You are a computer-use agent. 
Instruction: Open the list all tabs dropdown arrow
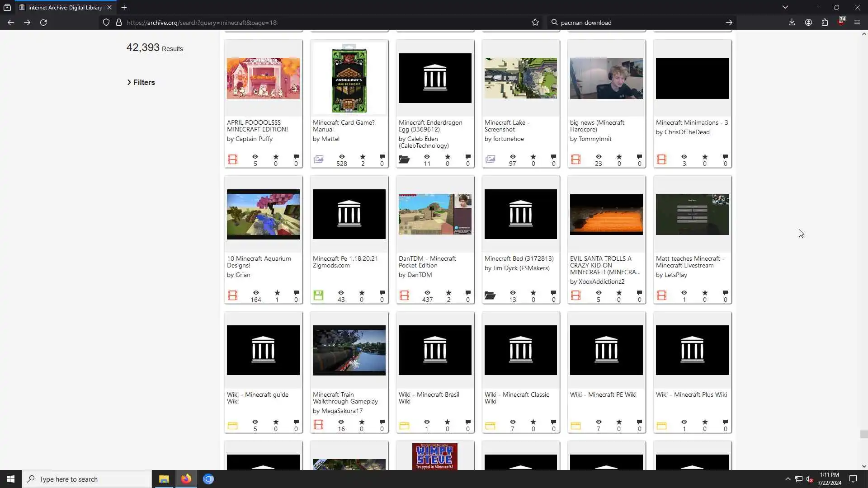[x=785, y=7]
